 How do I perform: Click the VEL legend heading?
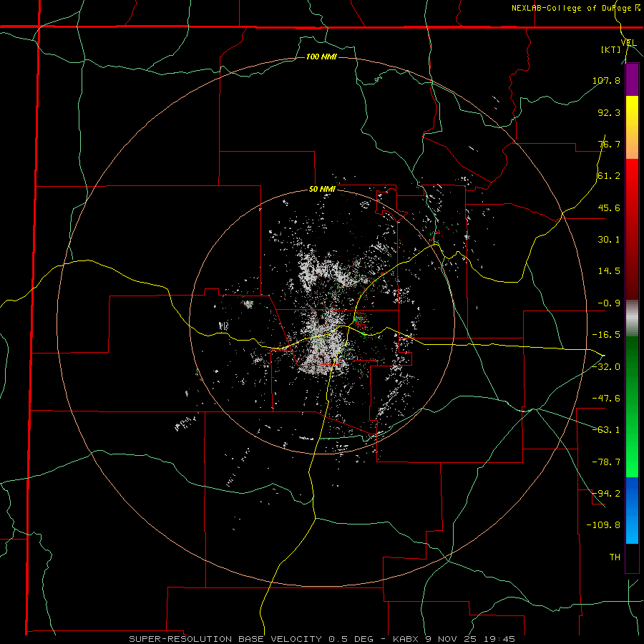pyautogui.click(x=629, y=43)
